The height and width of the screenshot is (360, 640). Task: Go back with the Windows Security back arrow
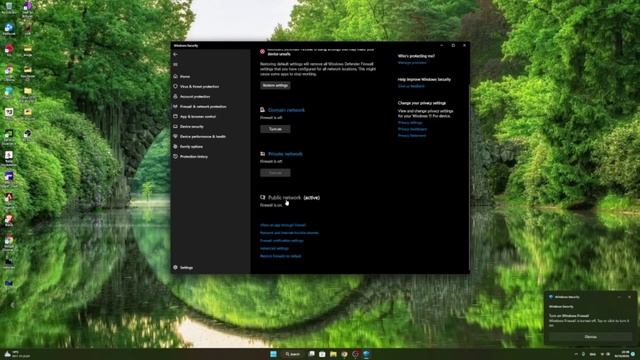point(176,54)
